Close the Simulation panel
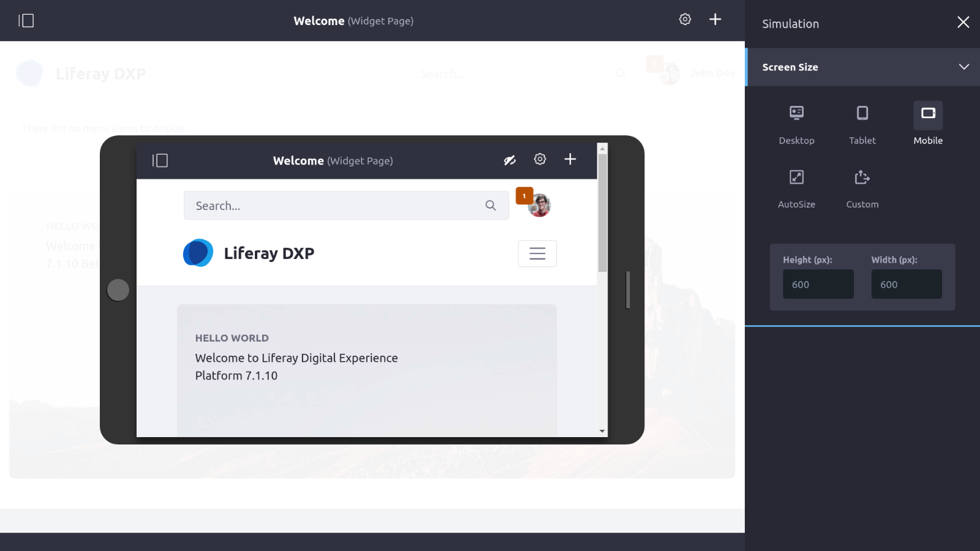This screenshot has width=980, height=551. [963, 23]
